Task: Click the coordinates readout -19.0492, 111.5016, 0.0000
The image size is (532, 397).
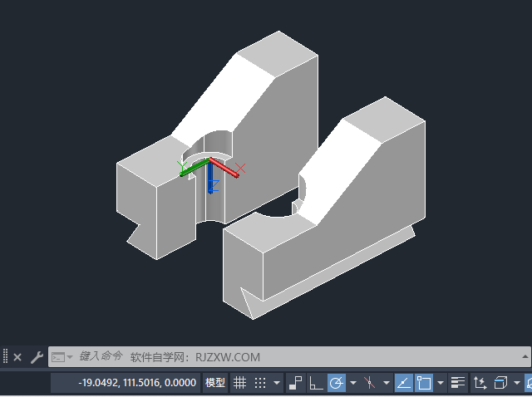Action: pyautogui.click(x=137, y=383)
